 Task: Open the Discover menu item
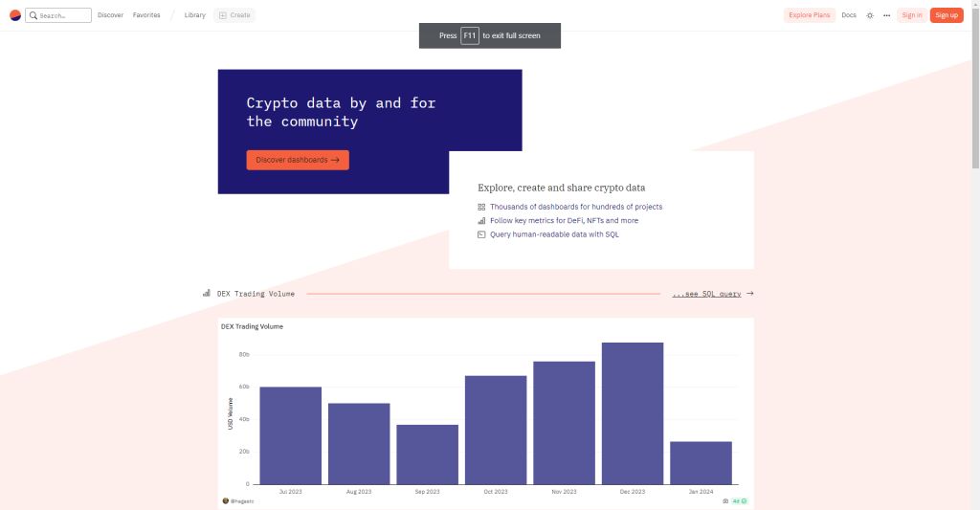click(110, 15)
